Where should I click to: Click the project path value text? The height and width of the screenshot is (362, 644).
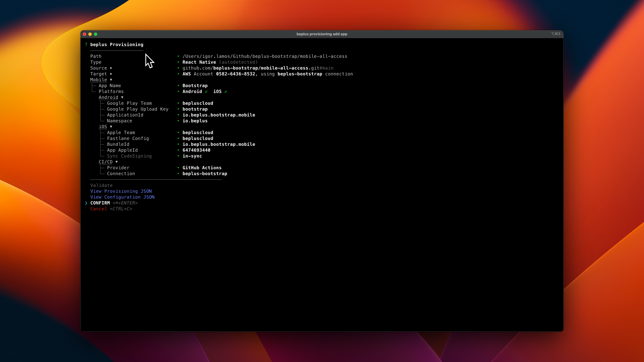pos(265,56)
